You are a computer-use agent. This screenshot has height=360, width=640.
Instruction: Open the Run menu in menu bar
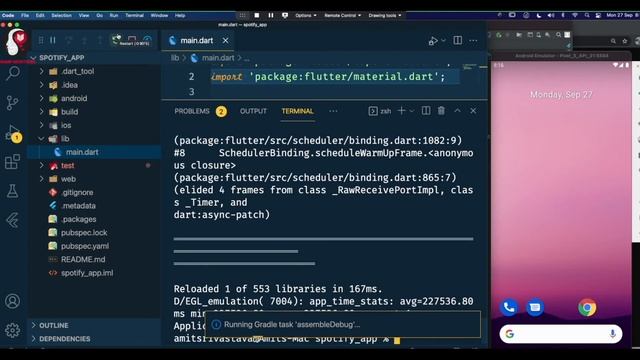113,16
